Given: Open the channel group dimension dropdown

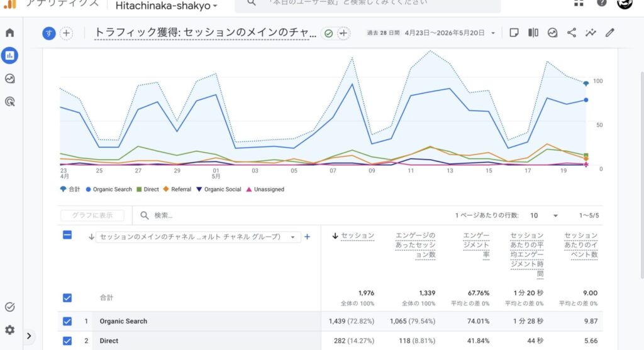Looking at the screenshot, I should pos(197,237).
